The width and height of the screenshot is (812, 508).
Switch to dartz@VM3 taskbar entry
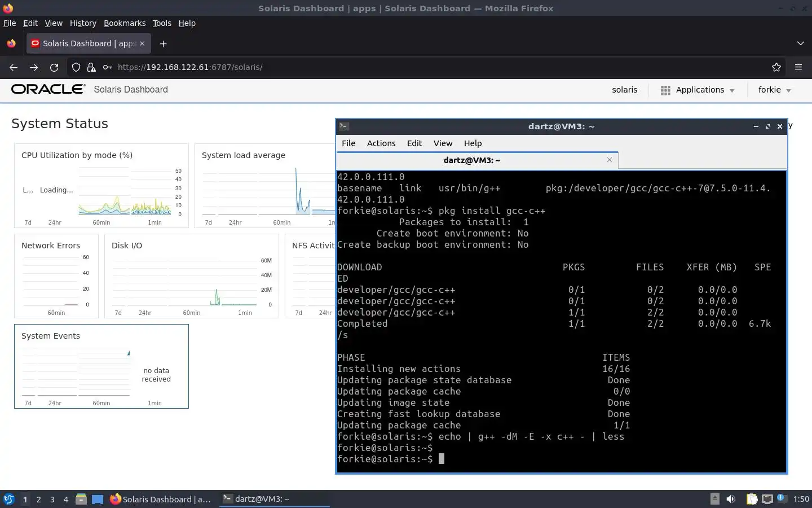tap(274, 499)
